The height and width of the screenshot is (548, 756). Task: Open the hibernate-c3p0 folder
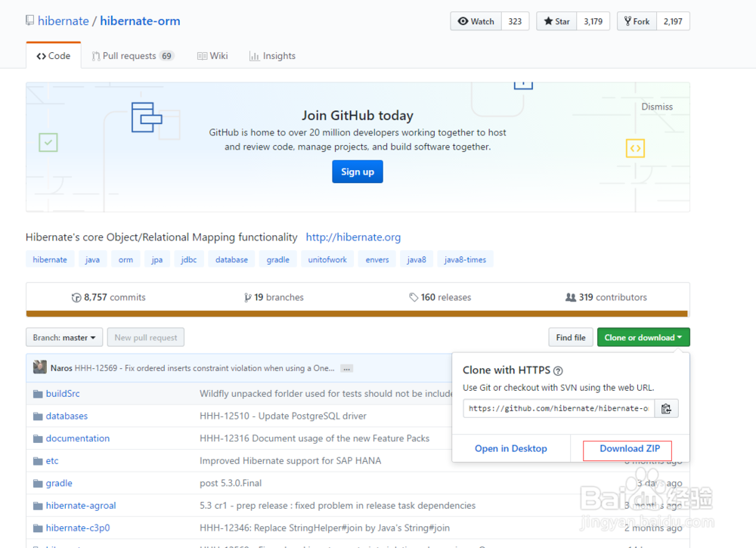tap(78, 528)
